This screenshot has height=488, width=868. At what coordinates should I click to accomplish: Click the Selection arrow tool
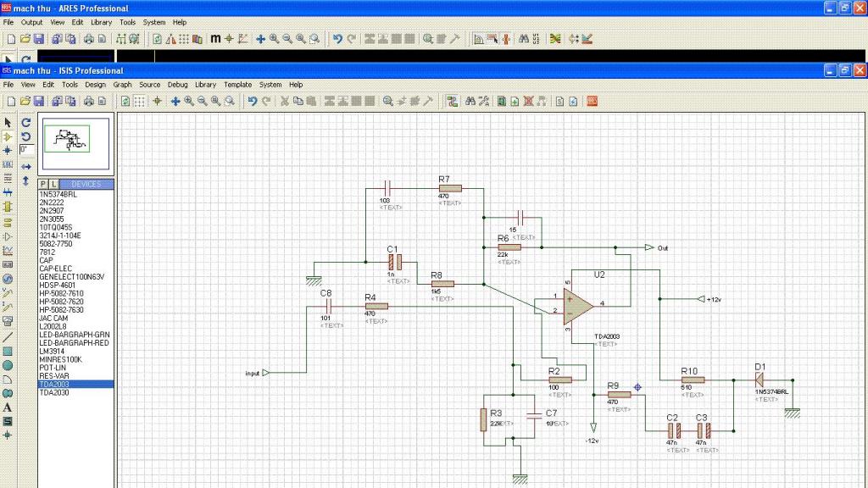[x=8, y=122]
